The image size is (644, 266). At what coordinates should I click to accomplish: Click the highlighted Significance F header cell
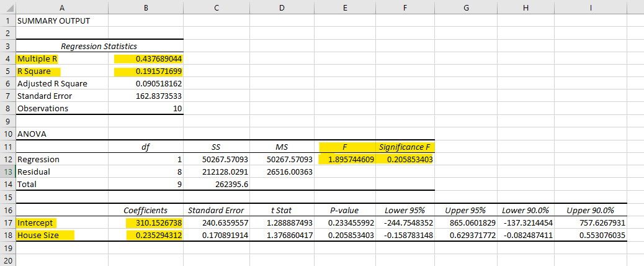pos(405,147)
